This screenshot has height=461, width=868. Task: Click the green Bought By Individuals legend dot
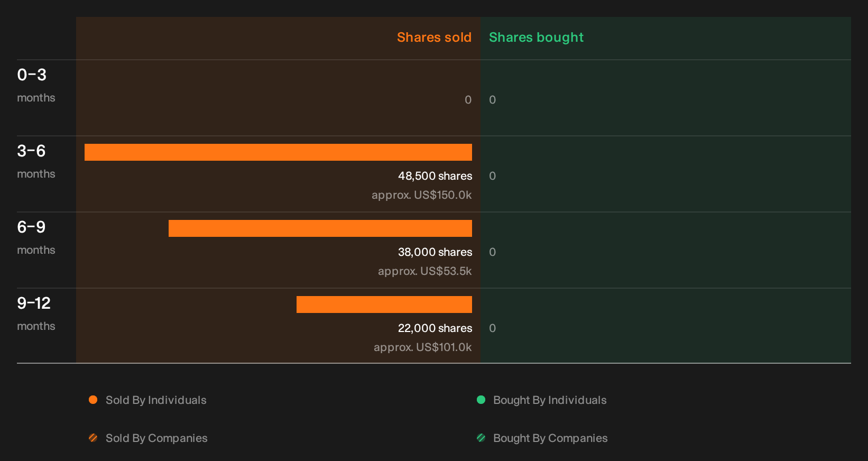pos(481,400)
